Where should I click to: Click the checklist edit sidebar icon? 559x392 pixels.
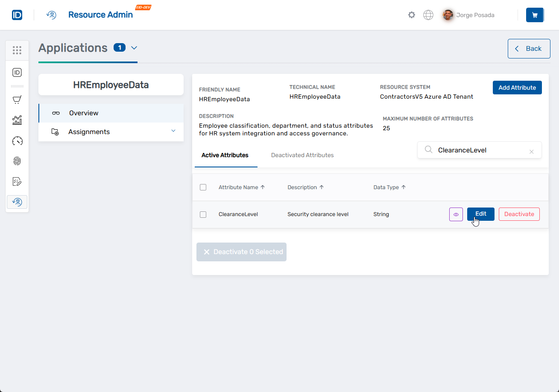tap(17, 181)
